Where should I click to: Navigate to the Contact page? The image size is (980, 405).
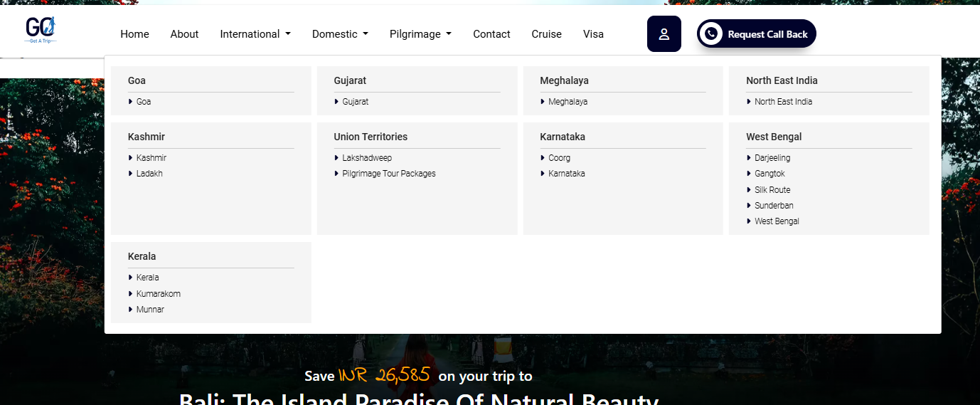[491, 34]
